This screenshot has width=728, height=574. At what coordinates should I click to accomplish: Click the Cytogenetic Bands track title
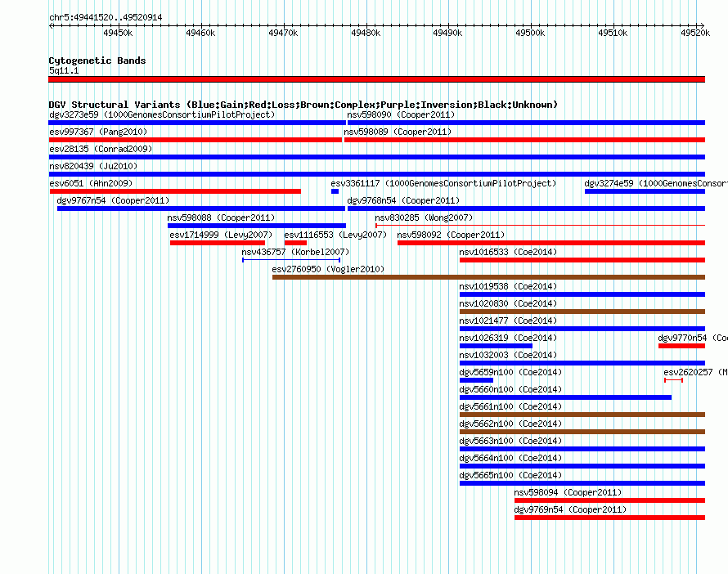point(97,61)
